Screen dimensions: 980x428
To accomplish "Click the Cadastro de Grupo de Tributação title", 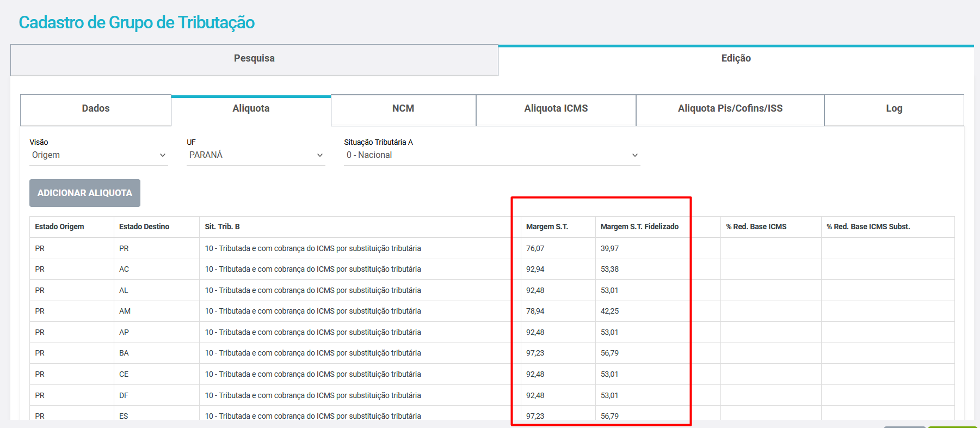I will (137, 22).
